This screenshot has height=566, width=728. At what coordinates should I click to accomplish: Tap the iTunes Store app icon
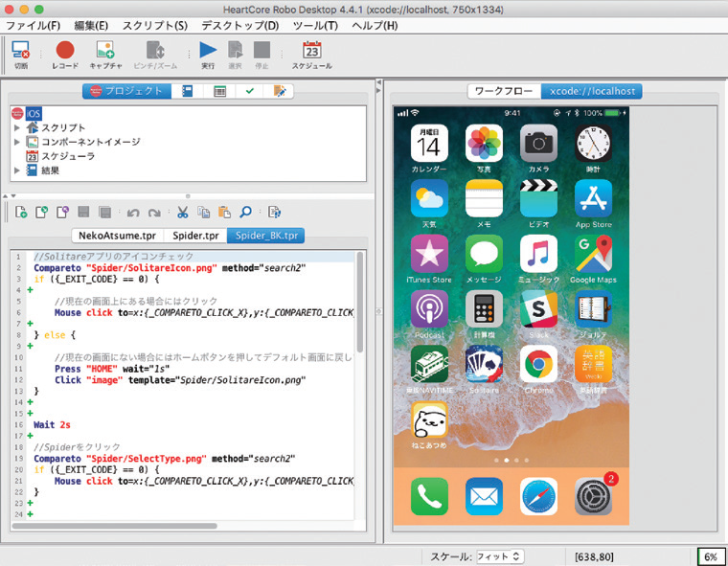click(x=429, y=254)
